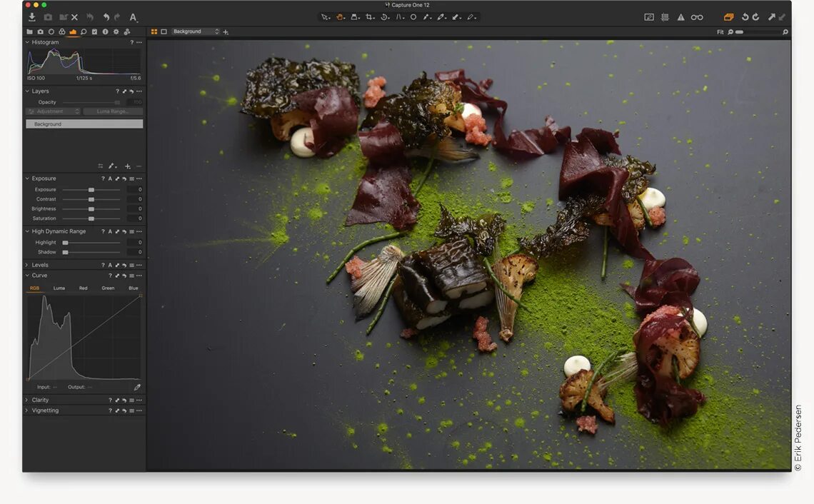Viewport: 814px width, 504px height.
Task: Click the Rotate left icon in top toolbar
Action: point(745,17)
